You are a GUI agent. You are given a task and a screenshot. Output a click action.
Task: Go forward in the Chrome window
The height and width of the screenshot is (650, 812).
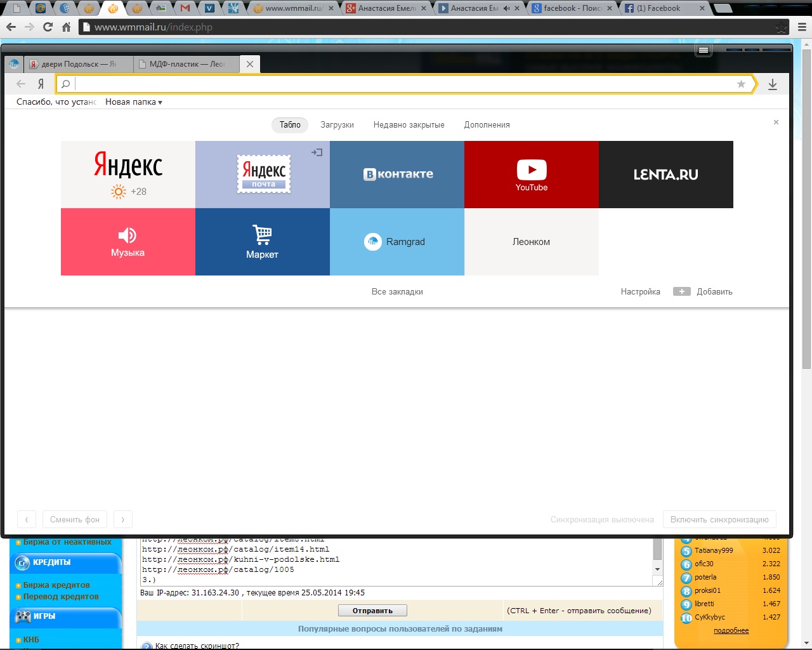click(x=29, y=27)
